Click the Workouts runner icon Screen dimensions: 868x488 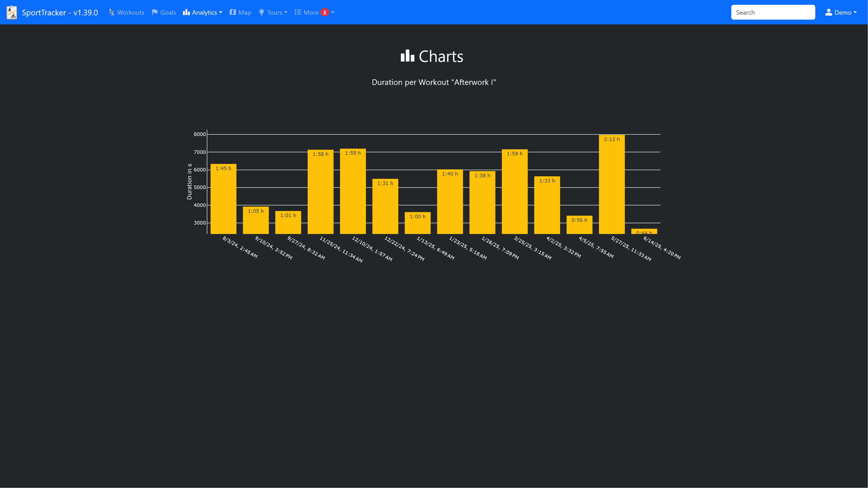[111, 12]
